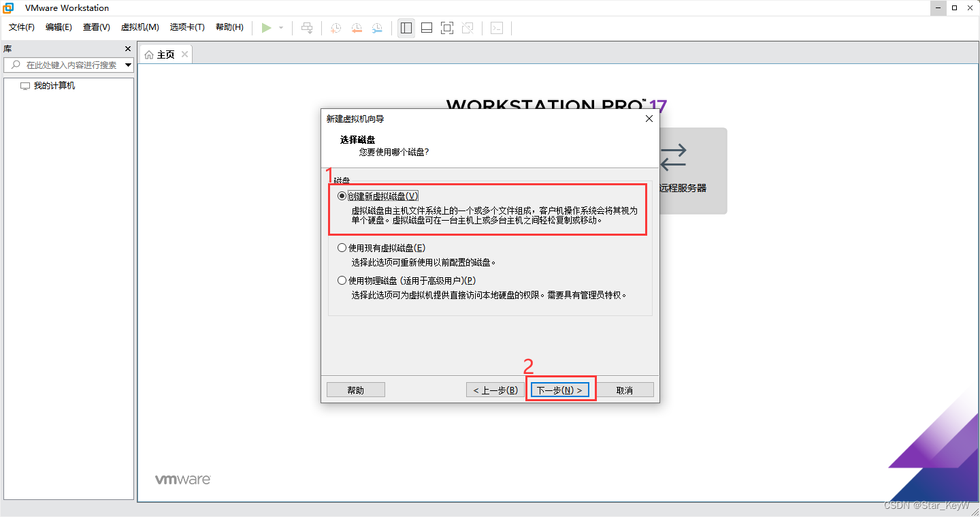Send Ctrl+Alt+Del via the toolbar icon
The width and height of the screenshot is (980, 517).
[307, 28]
